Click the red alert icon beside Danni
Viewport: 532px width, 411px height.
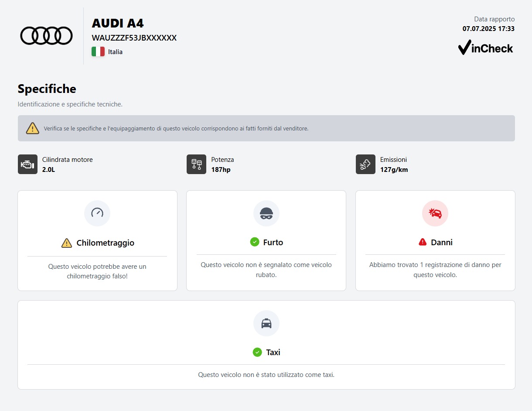[x=422, y=242]
